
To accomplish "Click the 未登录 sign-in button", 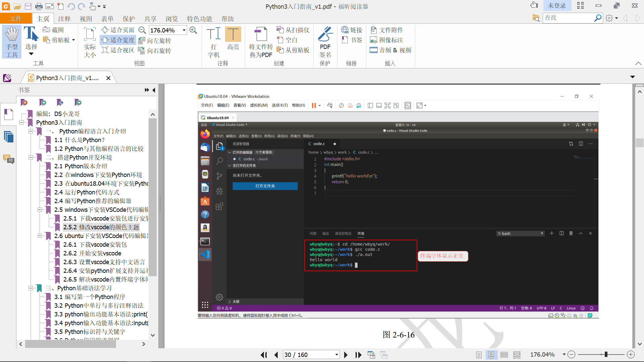I will pos(556,6).
